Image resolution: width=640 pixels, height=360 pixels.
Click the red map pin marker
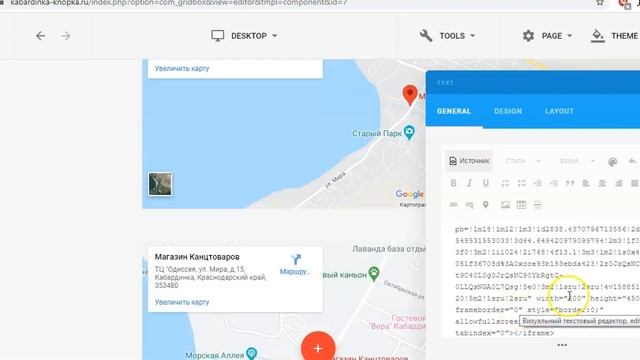[410, 95]
